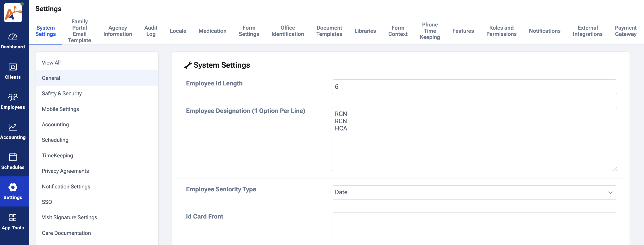
Task: Open the Dashboard gauge icon
Action: pos(13,37)
